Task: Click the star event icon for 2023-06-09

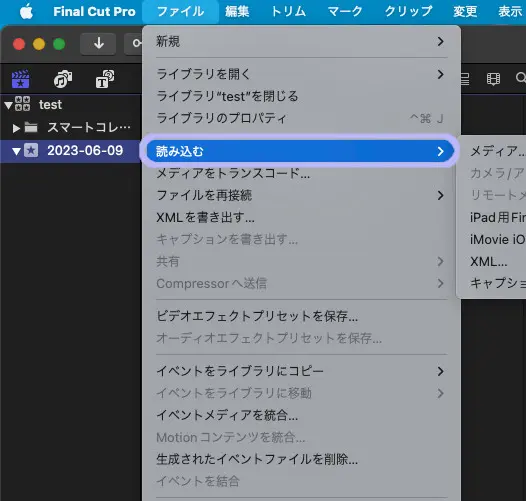Action: point(31,150)
